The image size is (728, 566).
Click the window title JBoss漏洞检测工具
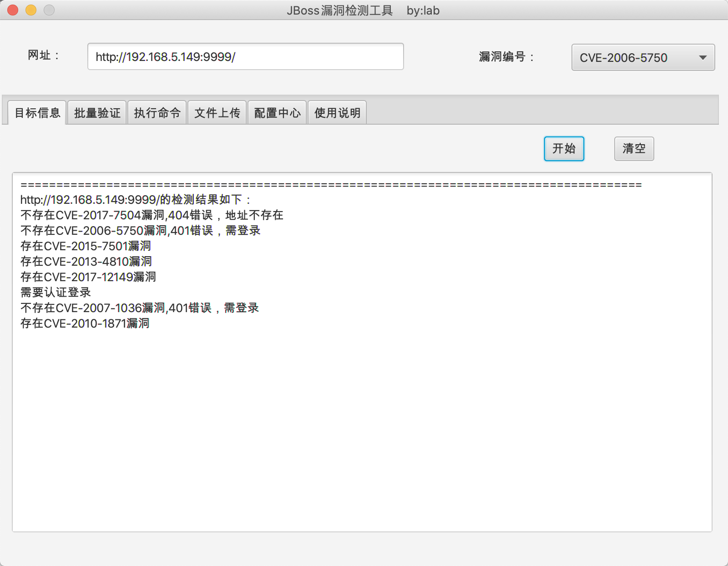(x=340, y=10)
